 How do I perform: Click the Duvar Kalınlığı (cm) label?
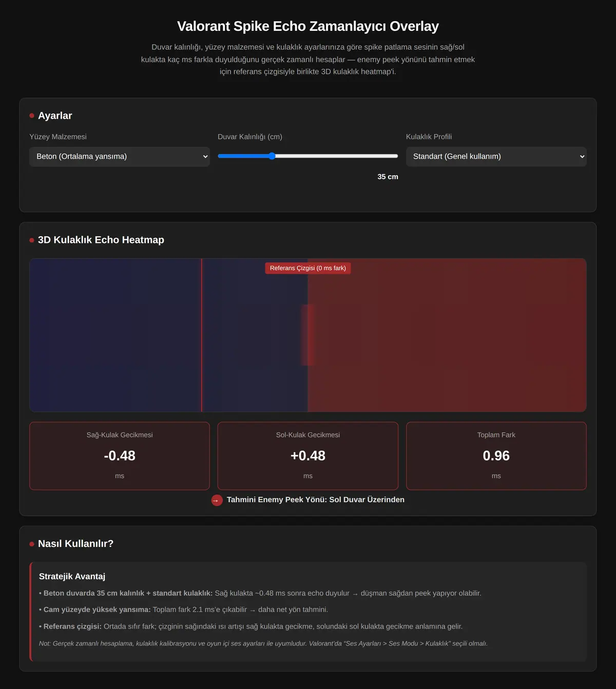coord(250,137)
